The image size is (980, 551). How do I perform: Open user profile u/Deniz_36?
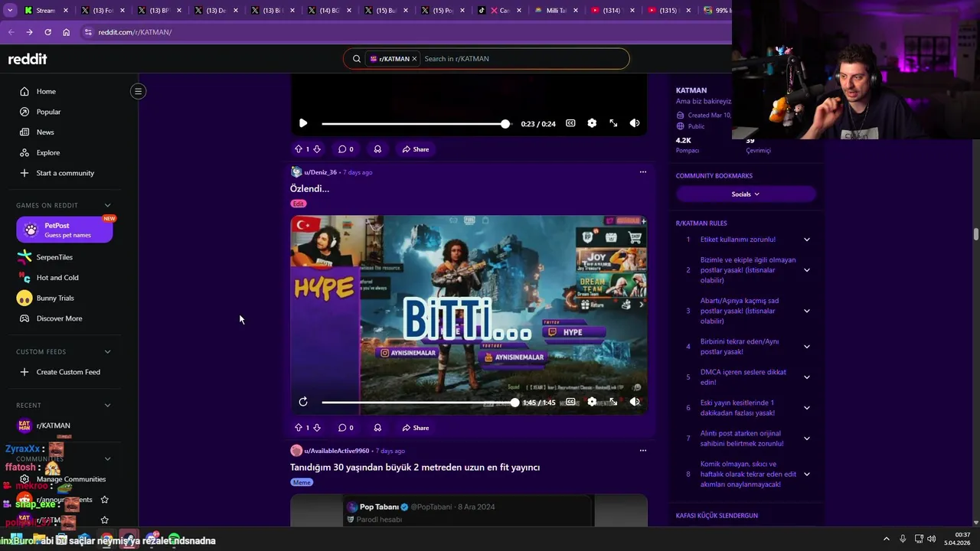320,172
